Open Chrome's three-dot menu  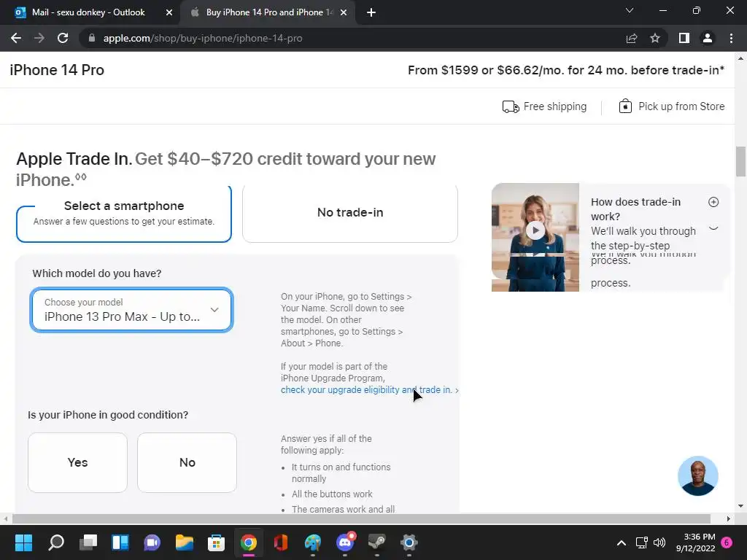click(x=731, y=38)
